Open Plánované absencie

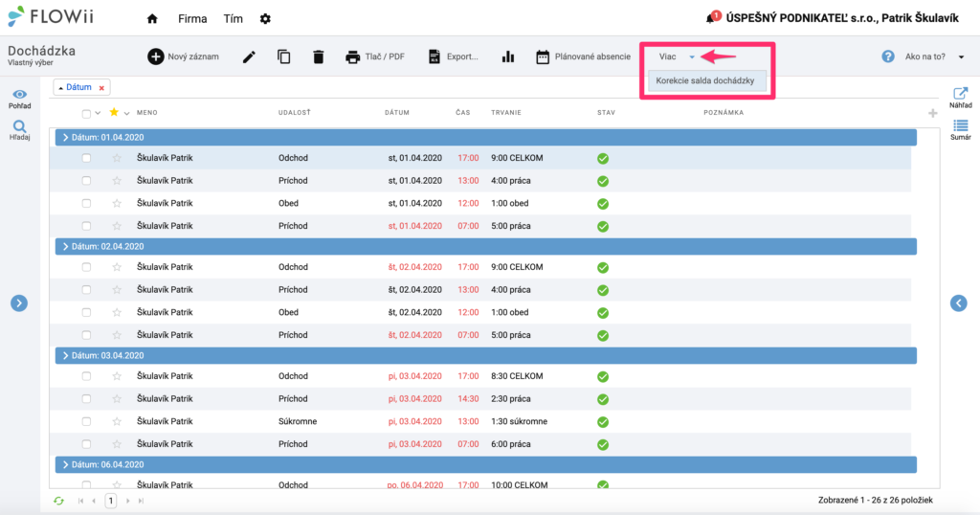[583, 56]
